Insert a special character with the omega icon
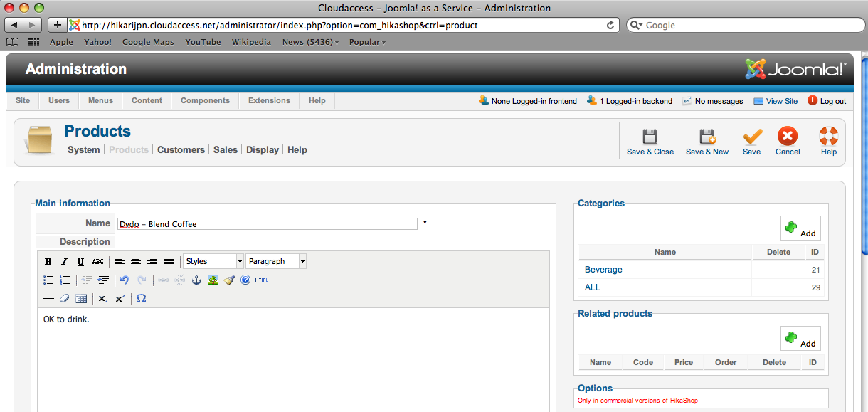Screen dimensions: 868x412 [141, 298]
